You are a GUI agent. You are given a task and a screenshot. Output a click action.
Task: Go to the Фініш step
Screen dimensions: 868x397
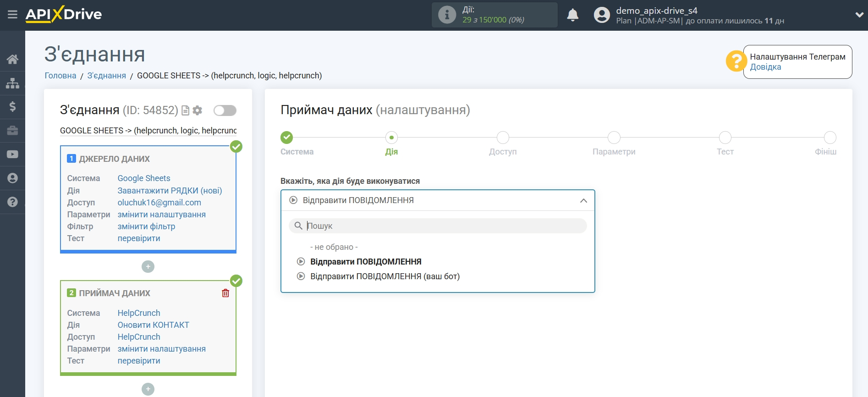tap(830, 138)
